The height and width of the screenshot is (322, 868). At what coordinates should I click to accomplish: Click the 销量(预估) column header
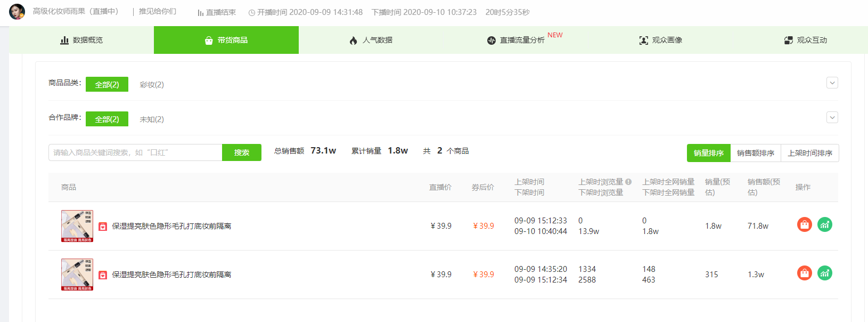tap(718, 187)
